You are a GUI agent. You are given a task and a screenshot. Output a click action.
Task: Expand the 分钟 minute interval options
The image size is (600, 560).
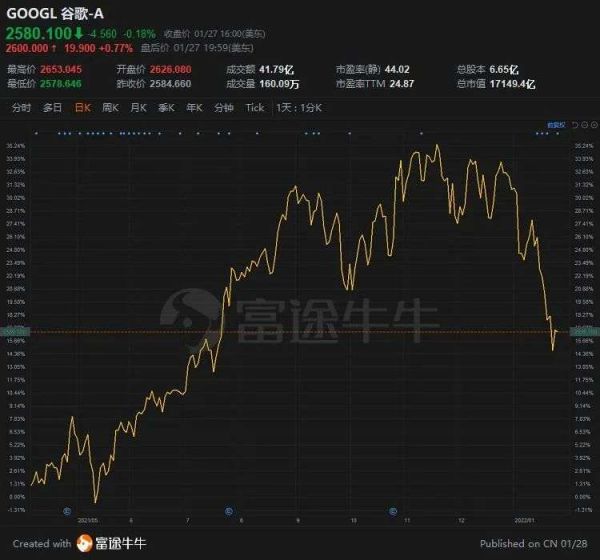(x=224, y=107)
